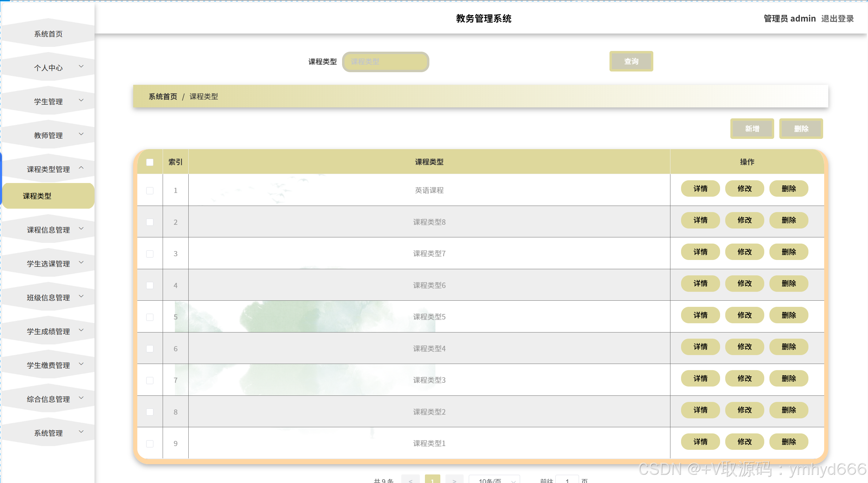Click the bulk 删除 button above table
868x483 pixels.
click(x=801, y=129)
